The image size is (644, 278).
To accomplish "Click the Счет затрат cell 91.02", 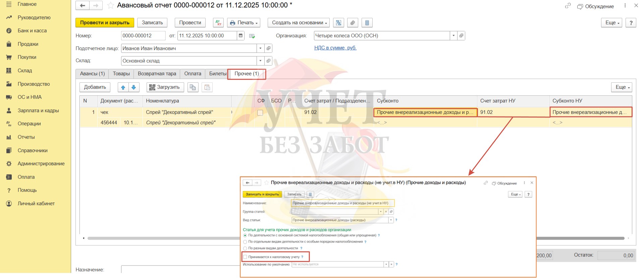I will click(337, 112).
